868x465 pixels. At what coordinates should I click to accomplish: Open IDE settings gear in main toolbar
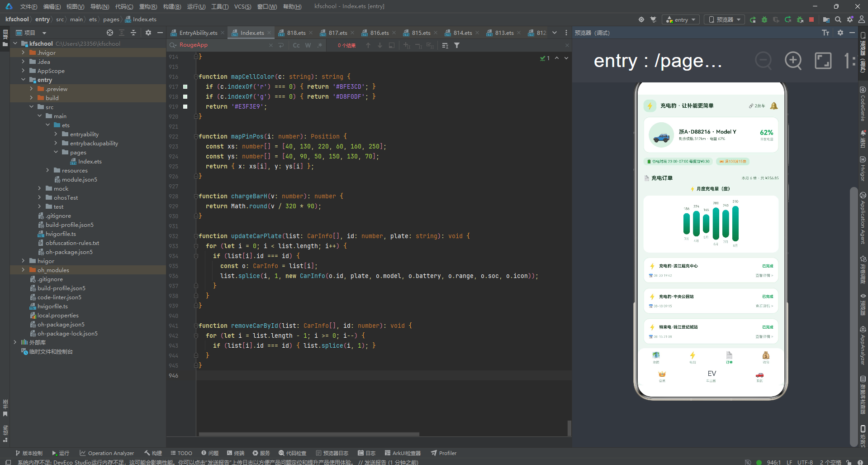point(850,19)
